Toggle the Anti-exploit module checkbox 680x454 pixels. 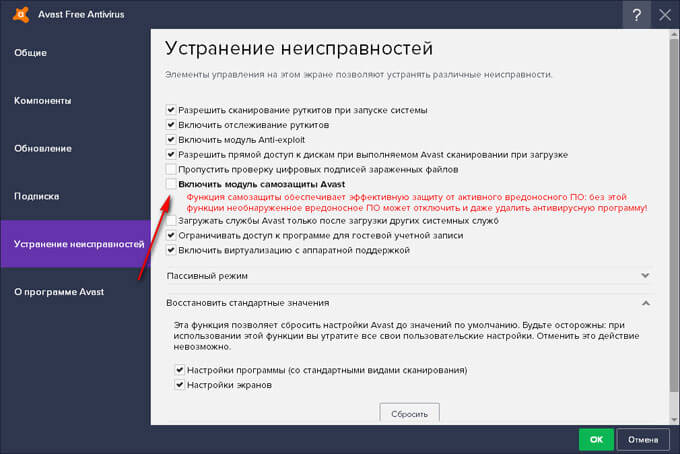171,140
